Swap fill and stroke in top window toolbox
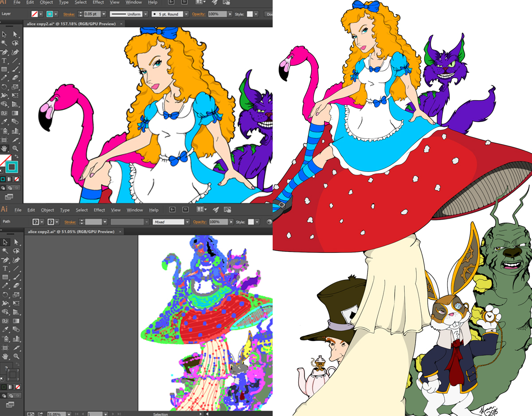532x416 pixels. pyautogui.click(x=17, y=156)
